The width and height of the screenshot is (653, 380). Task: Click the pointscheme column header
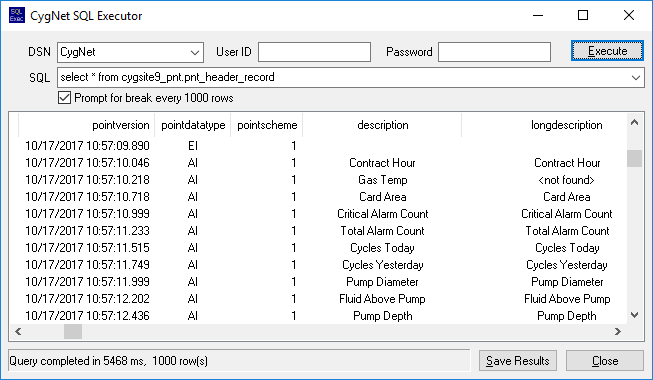[x=267, y=125]
